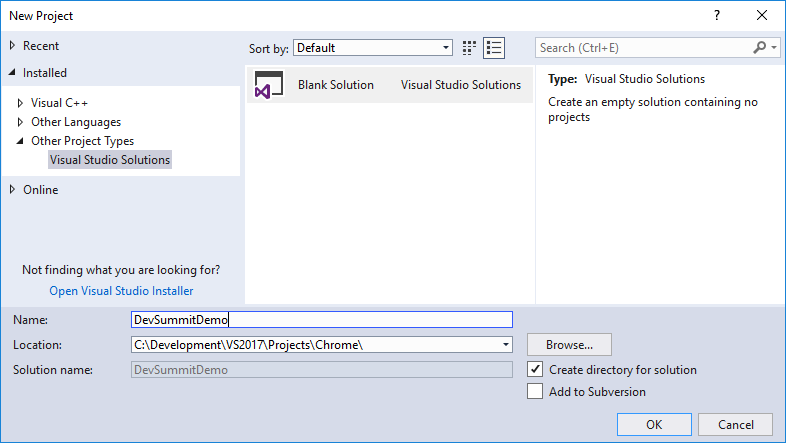Close the New Project dialog
This screenshot has width=786, height=443.
coord(762,16)
